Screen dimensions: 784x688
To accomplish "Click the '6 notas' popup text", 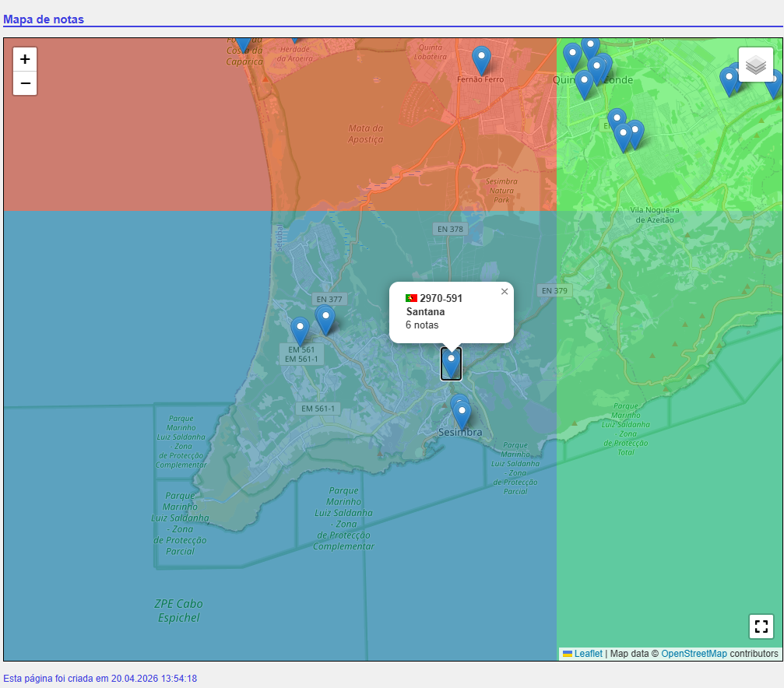I will click(x=422, y=325).
